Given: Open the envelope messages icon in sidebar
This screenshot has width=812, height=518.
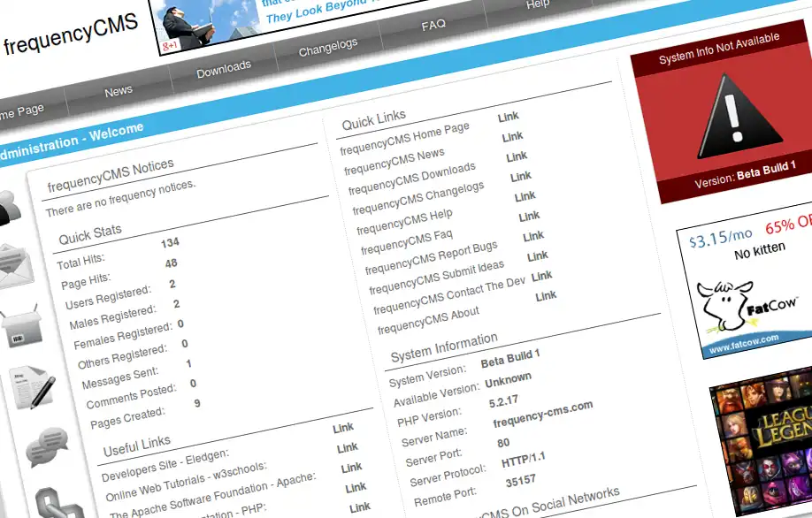Looking at the screenshot, I should (x=15, y=267).
